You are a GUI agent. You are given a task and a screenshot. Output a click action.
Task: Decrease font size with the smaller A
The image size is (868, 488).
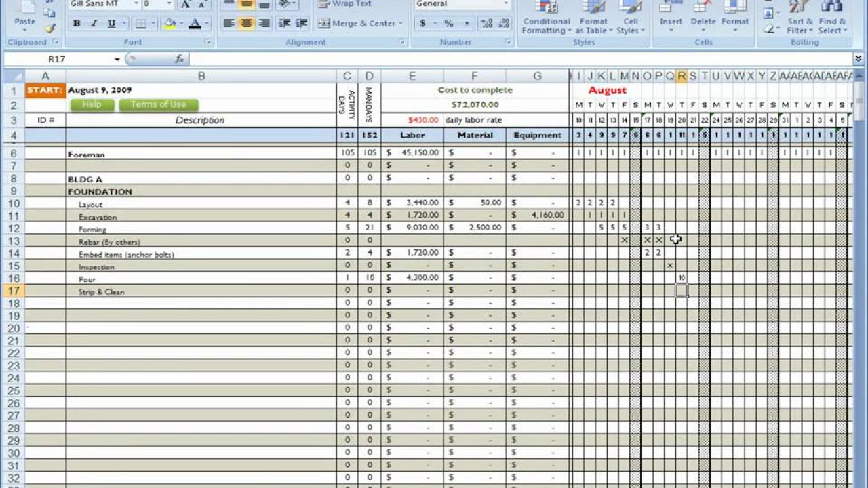coord(201,5)
